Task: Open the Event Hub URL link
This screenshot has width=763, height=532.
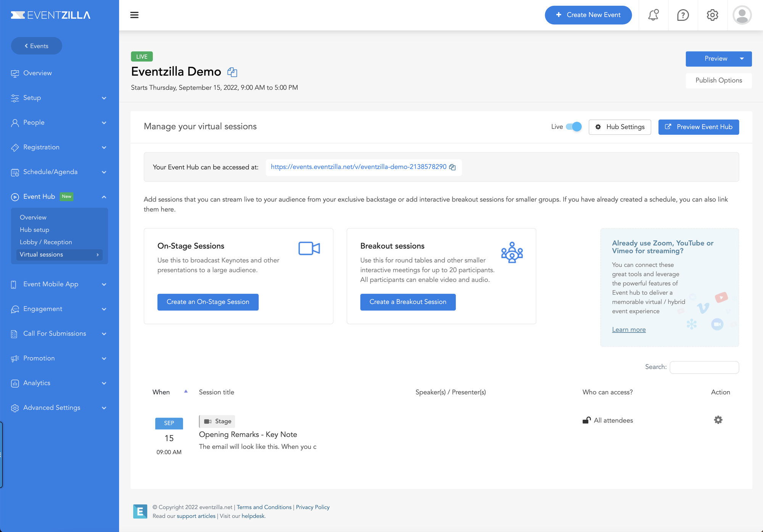Action: click(x=359, y=167)
